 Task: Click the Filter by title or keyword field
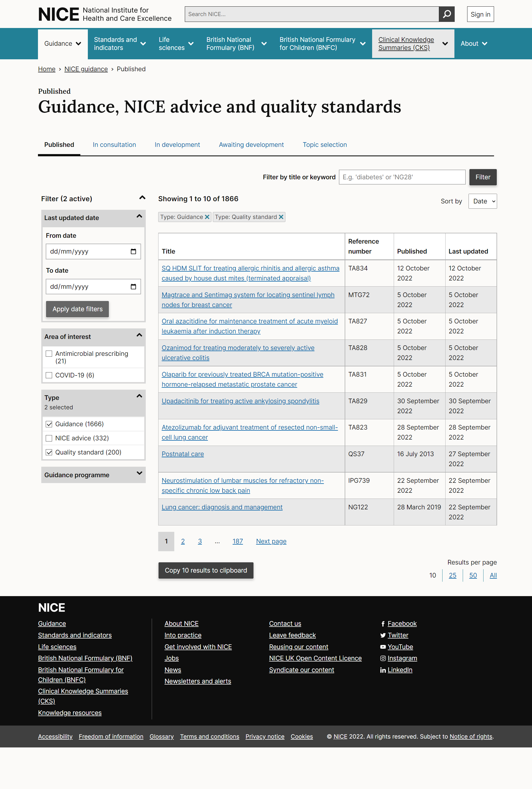pyautogui.click(x=402, y=177)
